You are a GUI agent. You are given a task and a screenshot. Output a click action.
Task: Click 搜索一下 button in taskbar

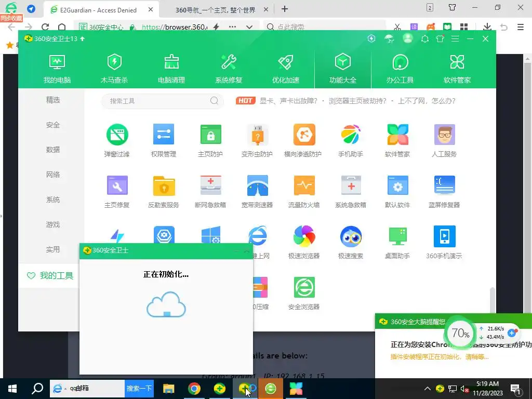139,388
